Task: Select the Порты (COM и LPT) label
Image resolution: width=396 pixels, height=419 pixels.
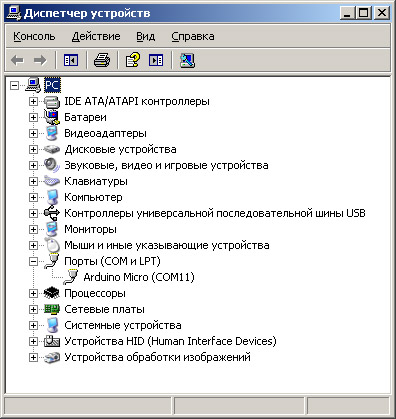Action: [112, 261]
